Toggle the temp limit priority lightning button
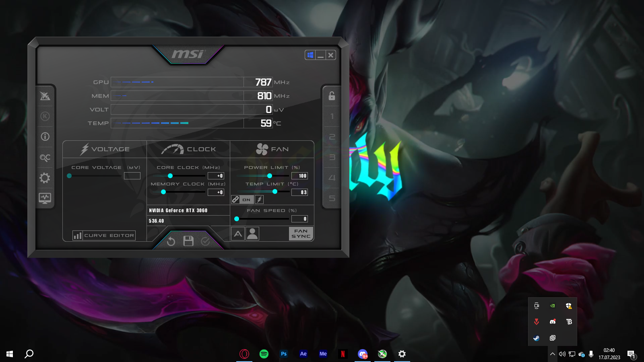 click(259, 200)
